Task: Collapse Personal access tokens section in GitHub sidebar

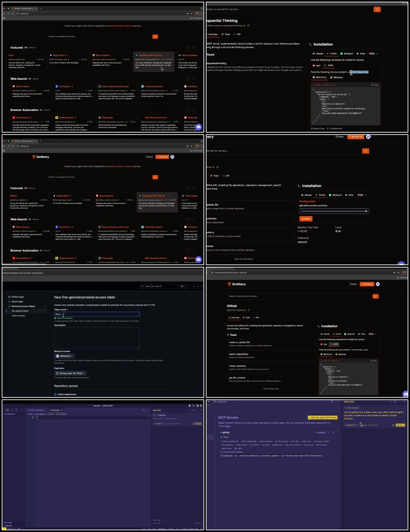Action: click(x=45, y=306)
